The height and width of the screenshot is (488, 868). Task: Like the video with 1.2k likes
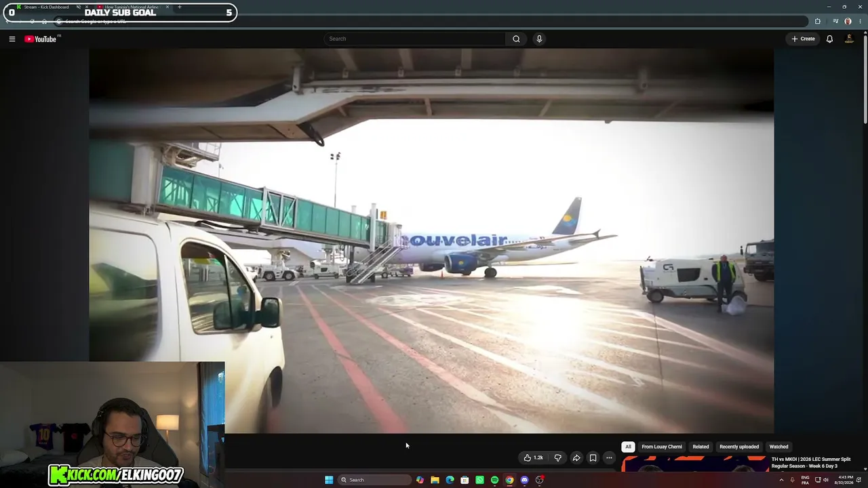pos(533,457)
